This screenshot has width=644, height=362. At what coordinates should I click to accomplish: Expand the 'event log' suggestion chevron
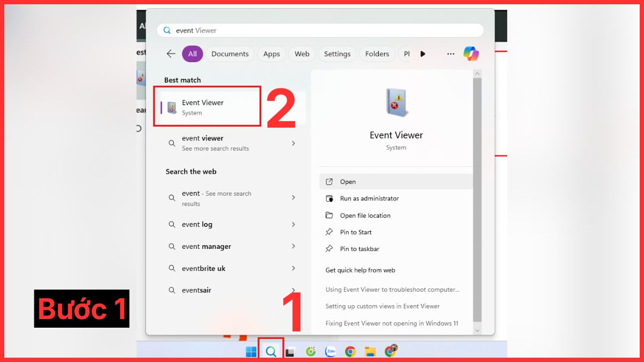click(294, 224)
